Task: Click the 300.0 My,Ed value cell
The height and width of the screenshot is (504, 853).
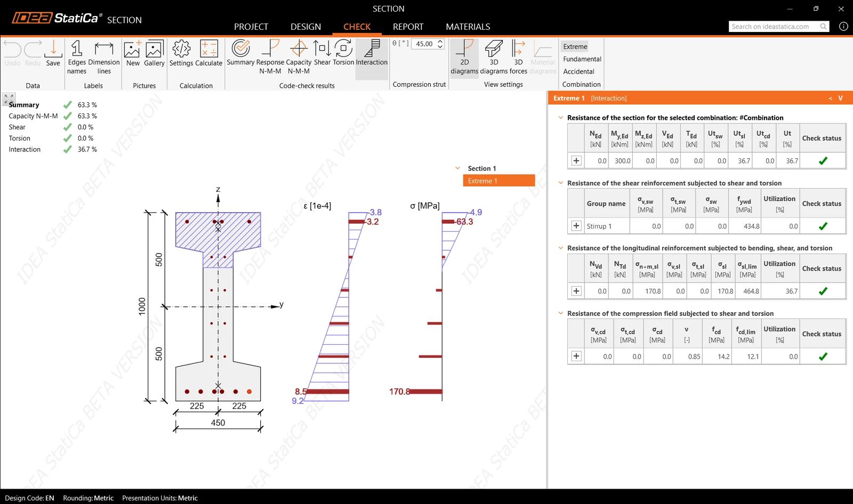Action: 621,160
